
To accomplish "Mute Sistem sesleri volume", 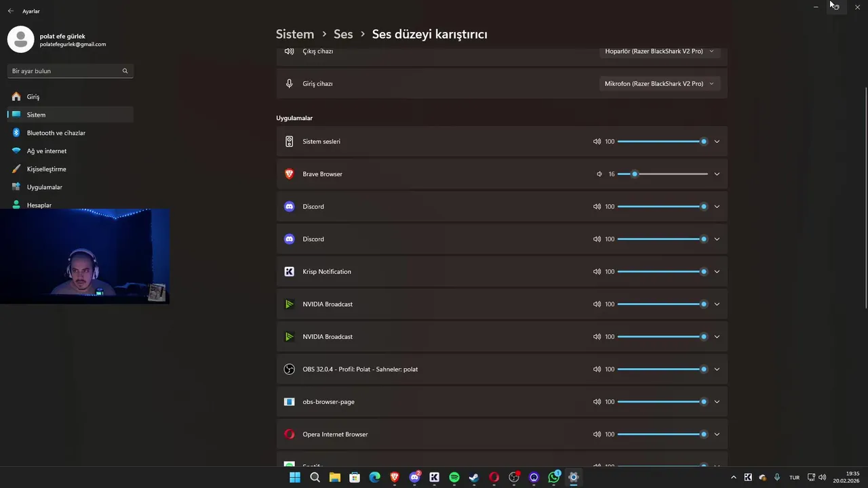I will click(597, 142).
